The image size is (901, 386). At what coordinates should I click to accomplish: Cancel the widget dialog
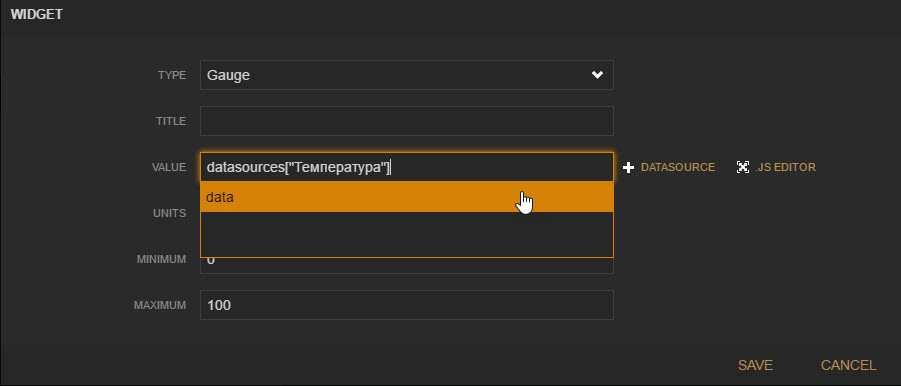848,365
